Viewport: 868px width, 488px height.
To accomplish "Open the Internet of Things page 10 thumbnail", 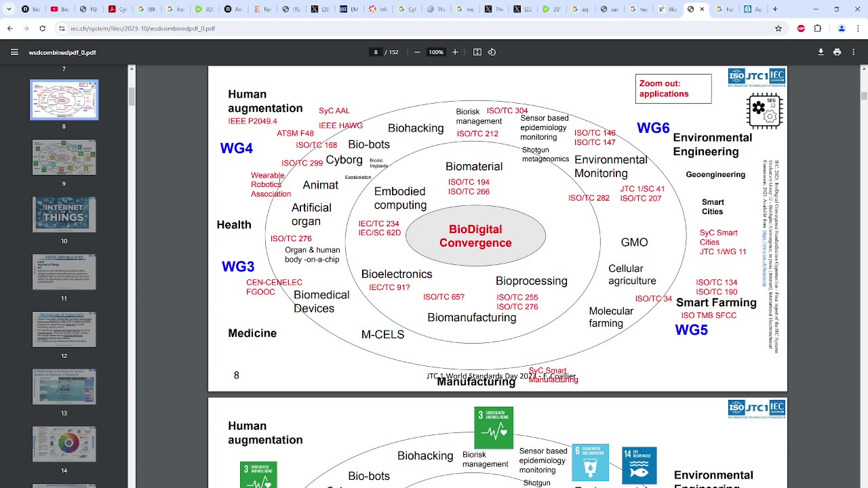I will (x=64, y=215).
